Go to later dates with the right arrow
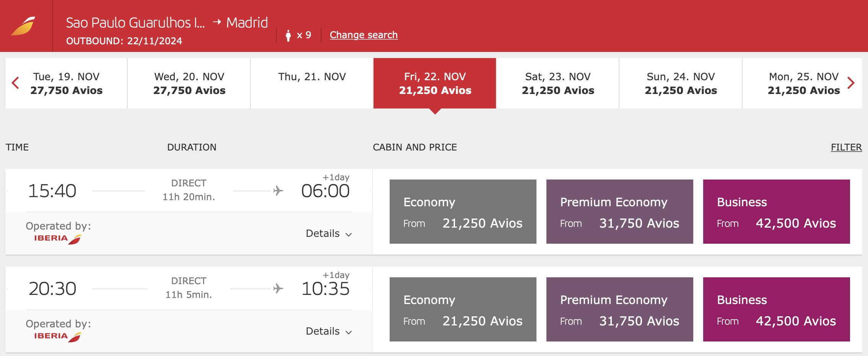The width and height of the screenshot is (868, 356). click(851, 83)
